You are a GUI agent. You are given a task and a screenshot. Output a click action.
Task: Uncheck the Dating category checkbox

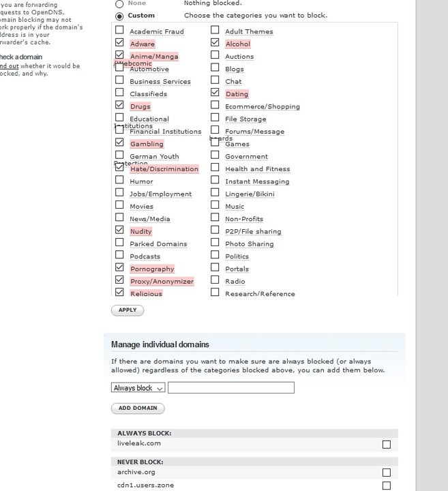point(215,93)
